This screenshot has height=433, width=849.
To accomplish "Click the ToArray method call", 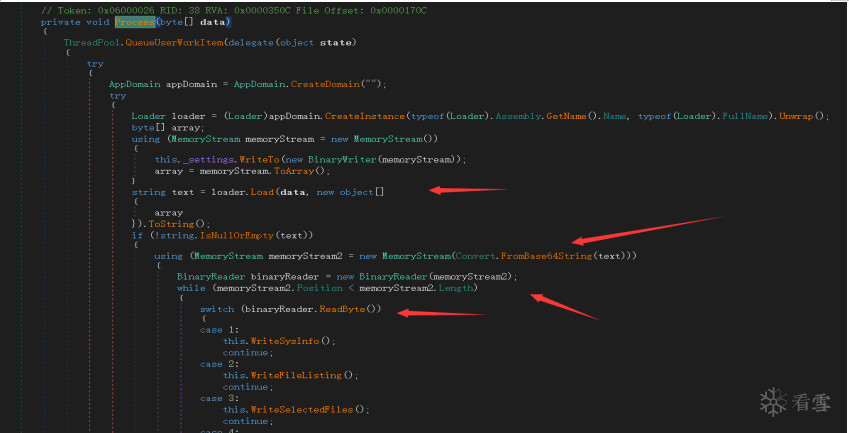I will (x=294, y=171).
